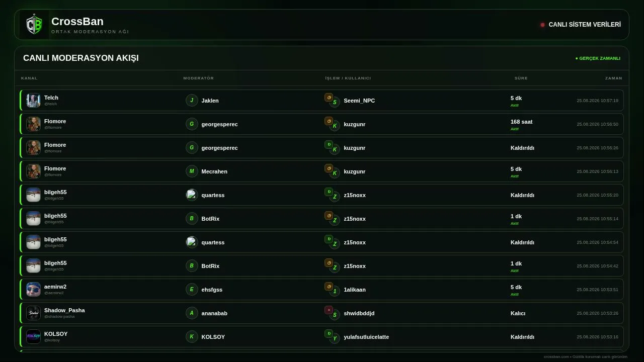Select the Kanal column header
This screenshot has height=362, width=644.
click(29, 78)
